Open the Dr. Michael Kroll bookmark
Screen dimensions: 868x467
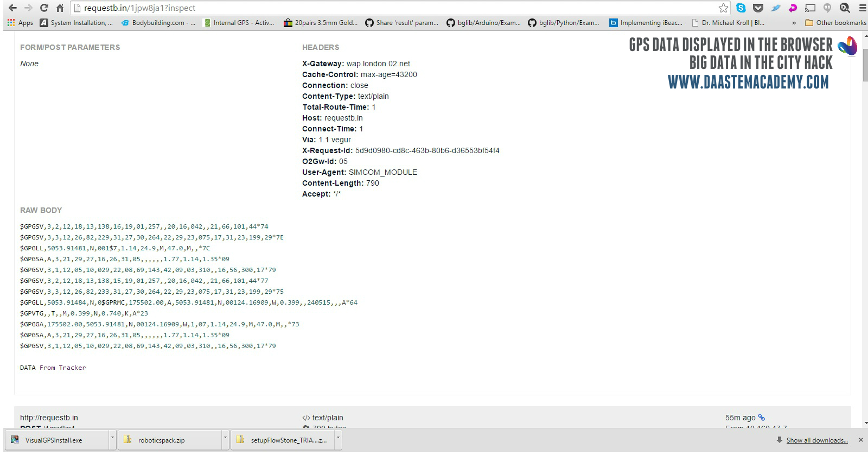coord(728,23)
